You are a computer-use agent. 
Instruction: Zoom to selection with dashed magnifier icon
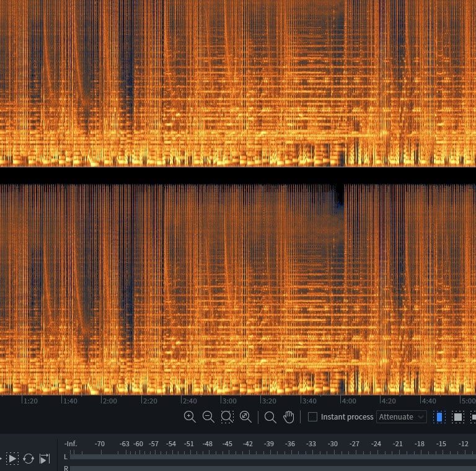pyautogui.click(x=227, y=416)
